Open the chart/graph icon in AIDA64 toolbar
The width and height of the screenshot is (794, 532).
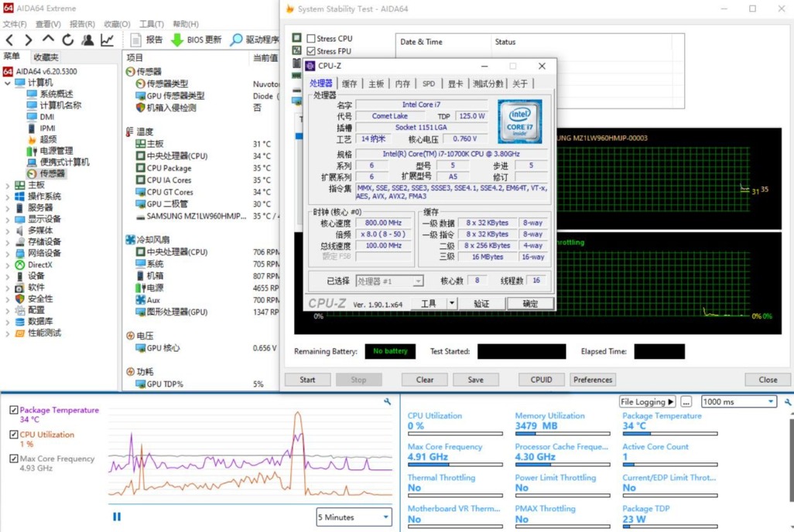coord(108,40)
